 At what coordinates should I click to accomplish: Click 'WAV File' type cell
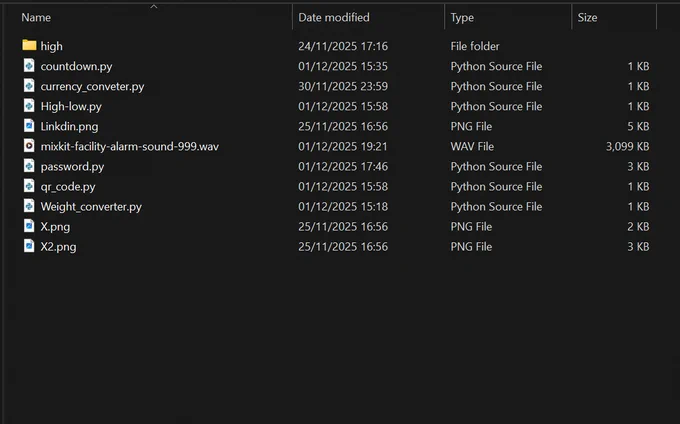click(472, 147)
